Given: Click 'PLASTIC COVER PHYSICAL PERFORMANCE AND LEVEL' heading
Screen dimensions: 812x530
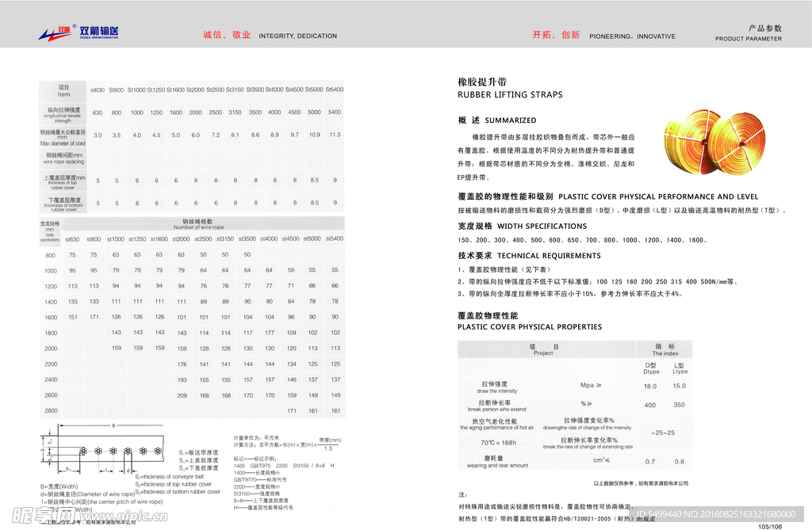Looking at the screenshot, I should point(658,196).
